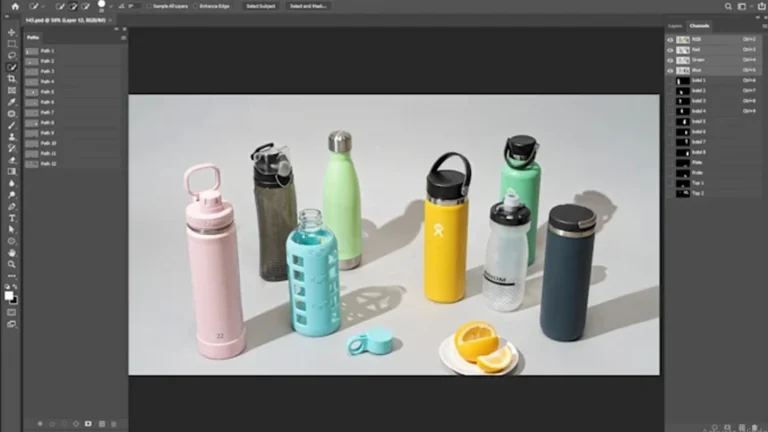The height and width of the screenshot is (432, 768).
Task: Collapse the Paths panel with double arrows
Action: [117, 29]
